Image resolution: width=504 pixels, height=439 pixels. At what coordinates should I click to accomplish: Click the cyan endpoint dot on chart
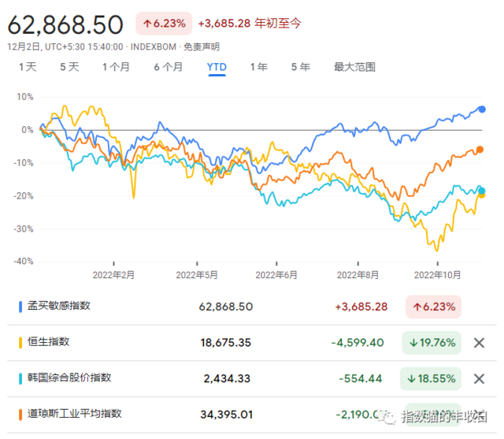click(x=482, y=191)
